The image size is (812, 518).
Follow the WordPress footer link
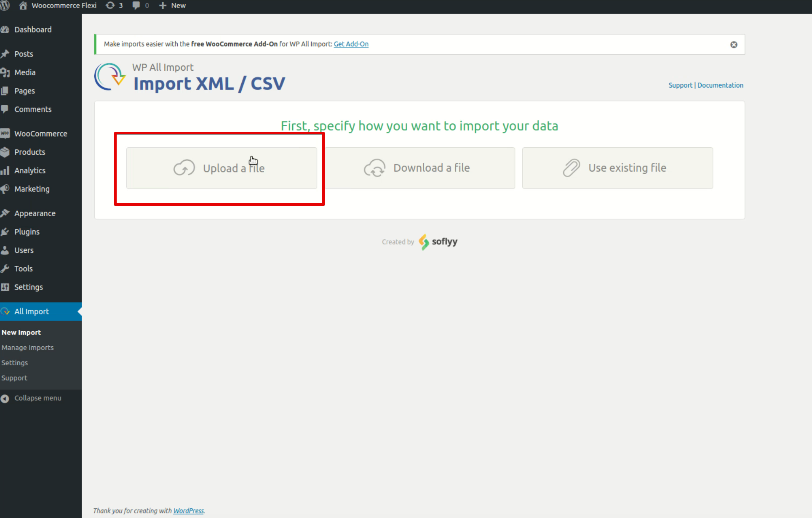coord(189,511)
